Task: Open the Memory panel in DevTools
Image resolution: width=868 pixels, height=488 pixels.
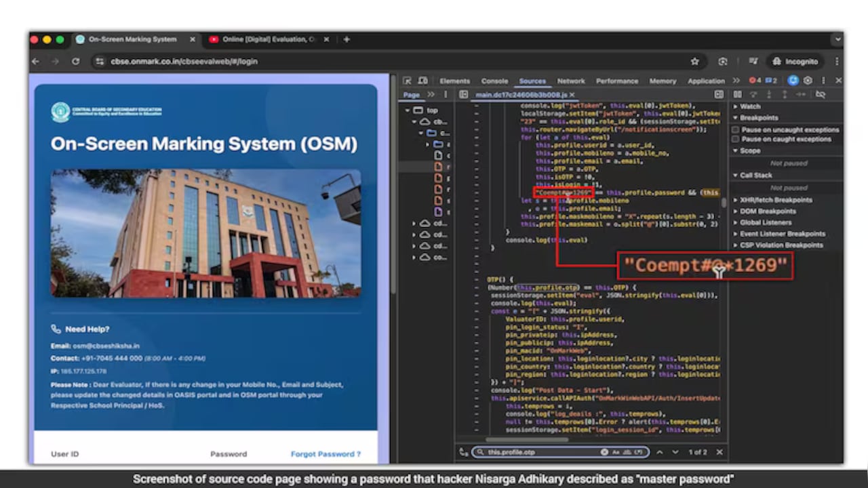Action: click(663, 81)
